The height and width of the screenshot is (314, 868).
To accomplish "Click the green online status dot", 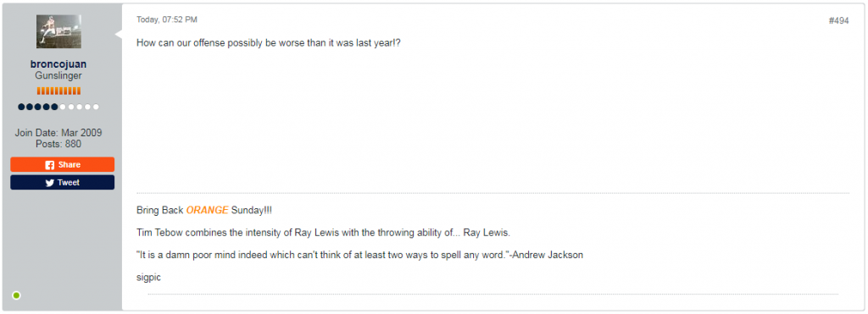I will (x=17, y=295).
